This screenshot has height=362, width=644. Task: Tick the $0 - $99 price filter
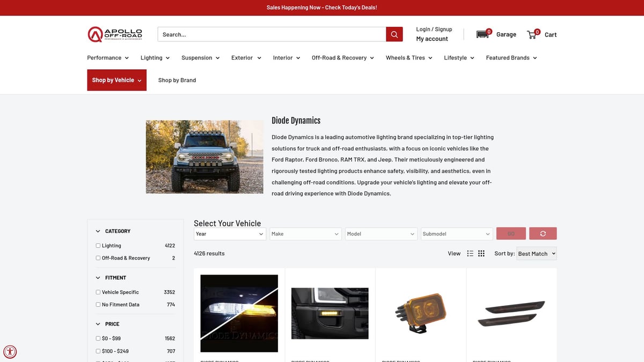pyautogui.click(x=98, y=338)
